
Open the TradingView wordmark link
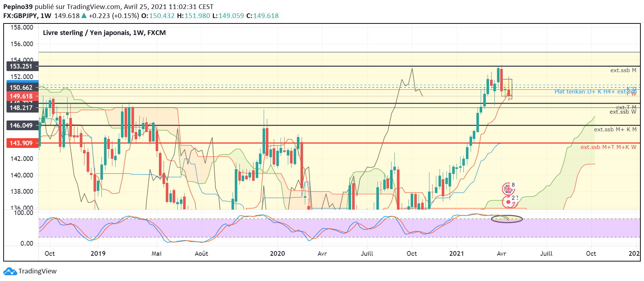(x=38, y=271)
